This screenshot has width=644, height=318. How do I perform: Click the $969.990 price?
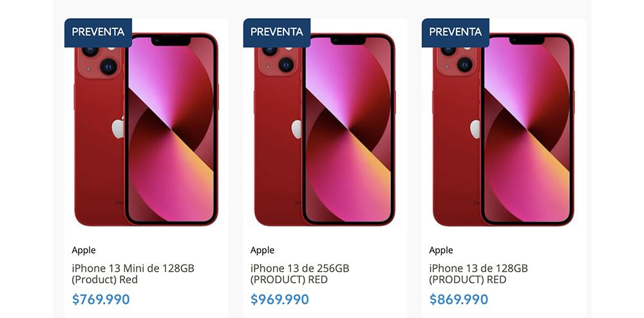point(279,299)
